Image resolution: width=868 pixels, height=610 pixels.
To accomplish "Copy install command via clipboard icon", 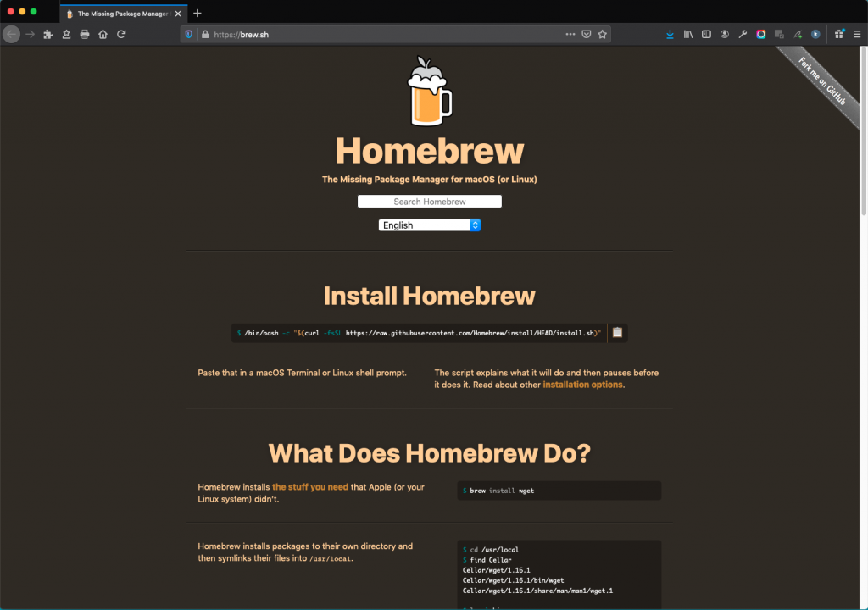I will pos(617,333).
